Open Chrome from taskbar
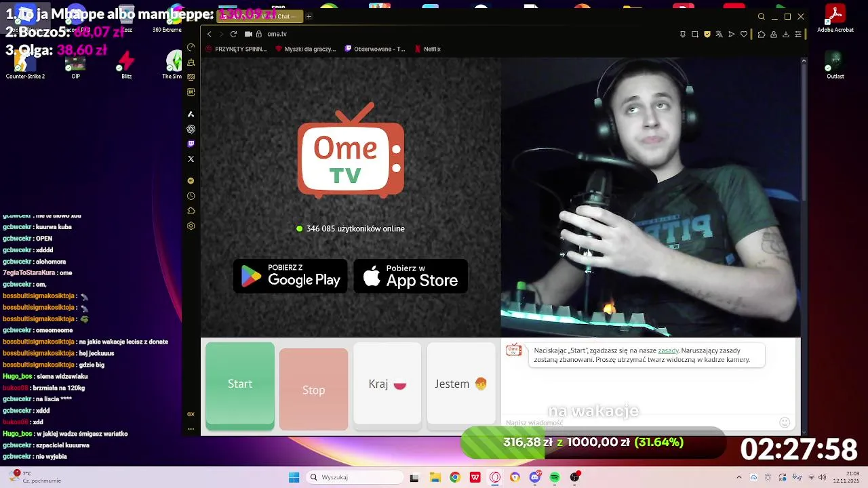Screen dimensions: 868x488 455,477
